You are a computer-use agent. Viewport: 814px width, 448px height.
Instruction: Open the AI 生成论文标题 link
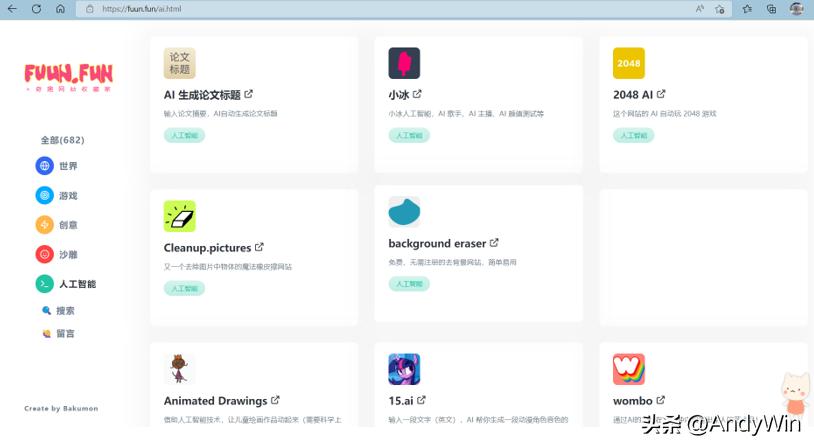[202, 95]
